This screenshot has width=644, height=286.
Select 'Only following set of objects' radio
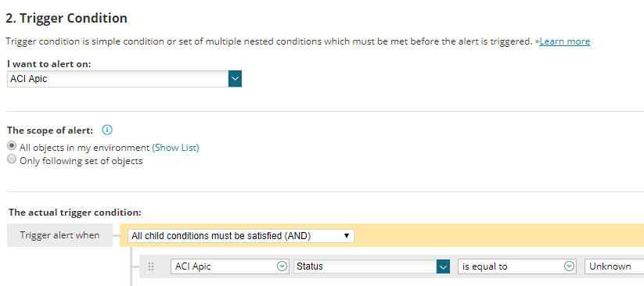pyautogui.click(x=13, y=159)
